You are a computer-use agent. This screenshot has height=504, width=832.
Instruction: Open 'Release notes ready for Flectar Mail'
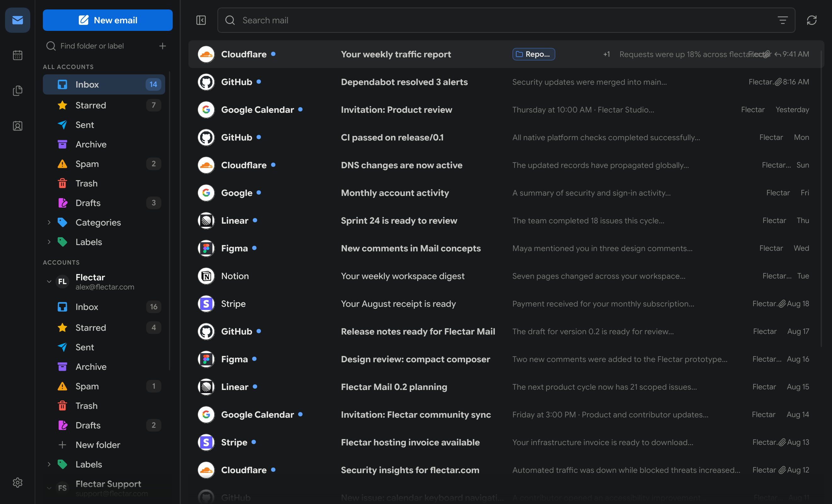click(506, 331)
